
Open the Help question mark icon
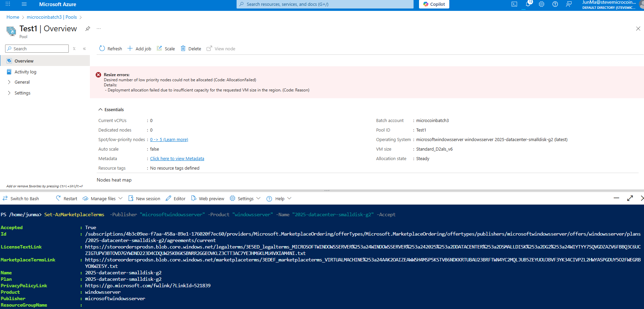point(555,4)
